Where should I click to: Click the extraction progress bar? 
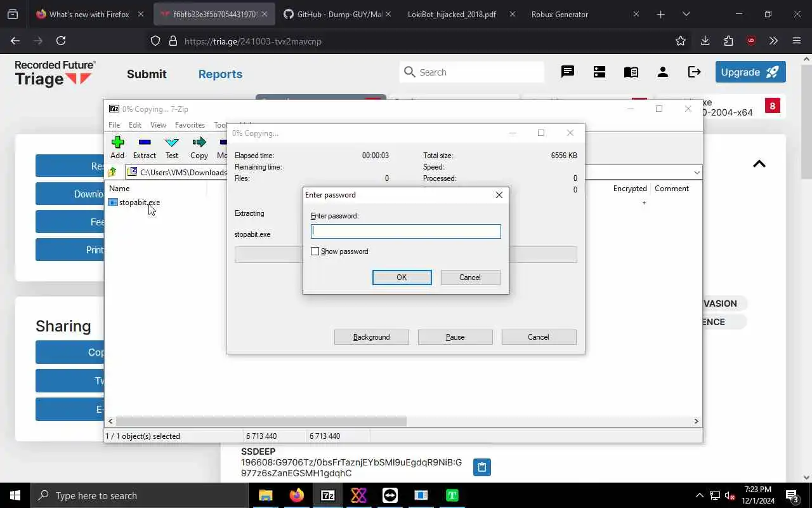406,255
